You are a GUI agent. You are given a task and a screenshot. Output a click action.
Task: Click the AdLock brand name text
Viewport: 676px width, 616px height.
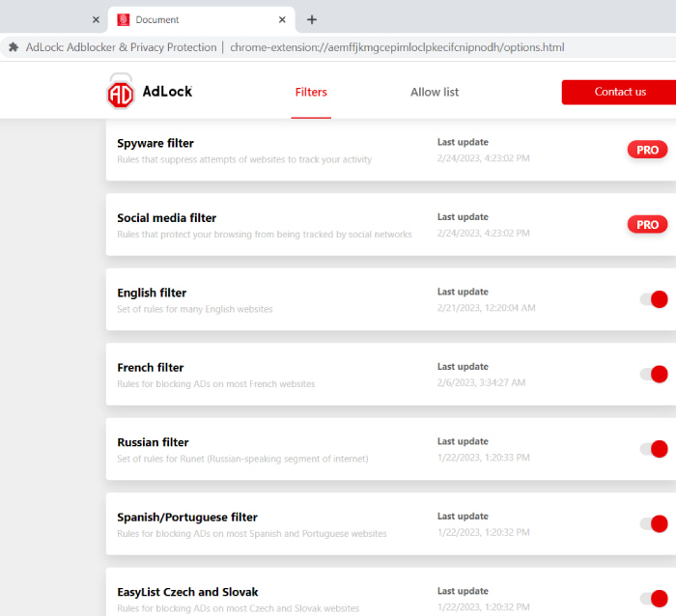[x=167, y=92]
